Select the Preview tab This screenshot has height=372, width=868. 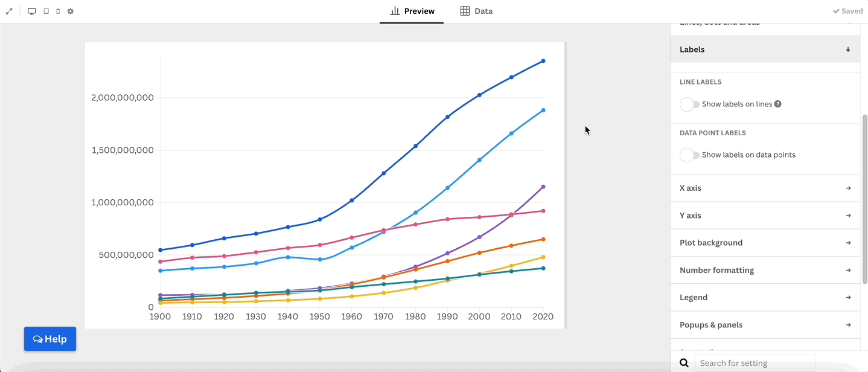[412, 11]
